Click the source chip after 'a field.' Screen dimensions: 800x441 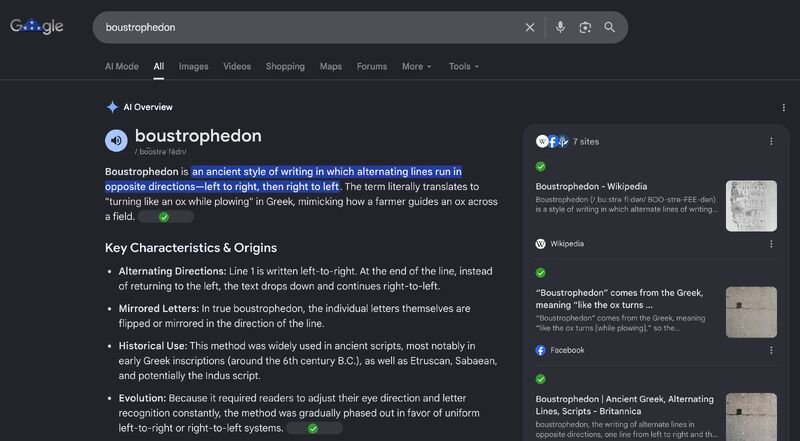tap(165, 217)
